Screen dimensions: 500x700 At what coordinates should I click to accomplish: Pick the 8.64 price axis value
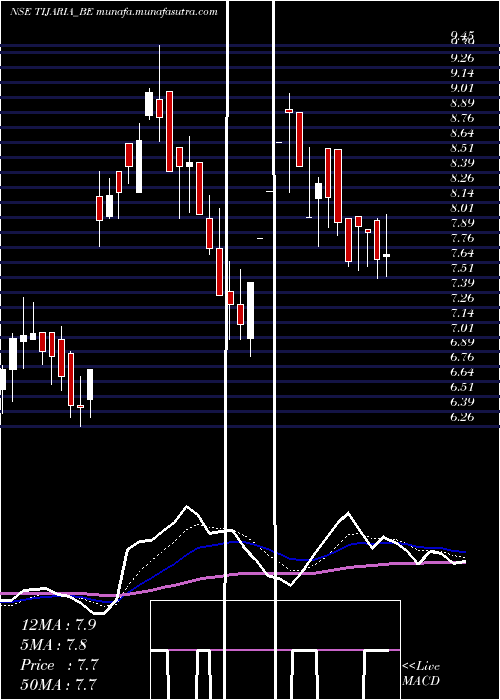click(462, 133)
